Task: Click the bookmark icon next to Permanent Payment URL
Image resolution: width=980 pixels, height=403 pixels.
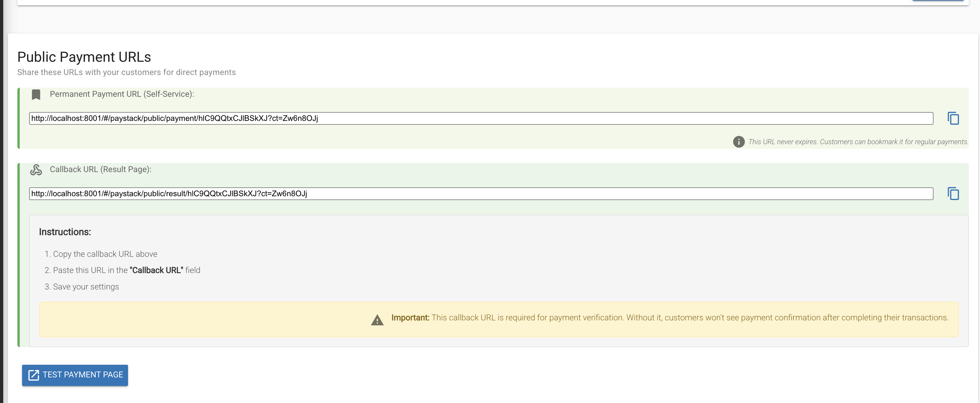Action: click(36, 94)
